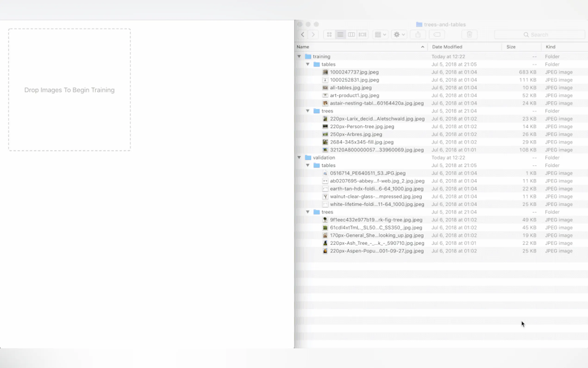Switch to cover flow view

pos(362,35)
